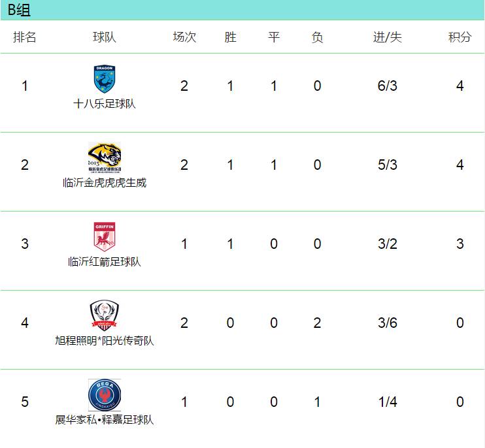Click the red Griffin team logo

tap(105, 236)
